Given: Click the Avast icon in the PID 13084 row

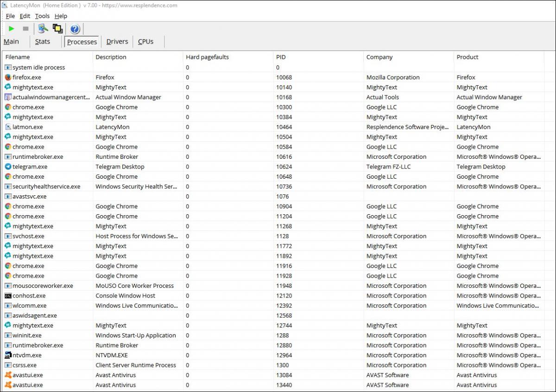Looking at the screenshot, I should [8, 375].
